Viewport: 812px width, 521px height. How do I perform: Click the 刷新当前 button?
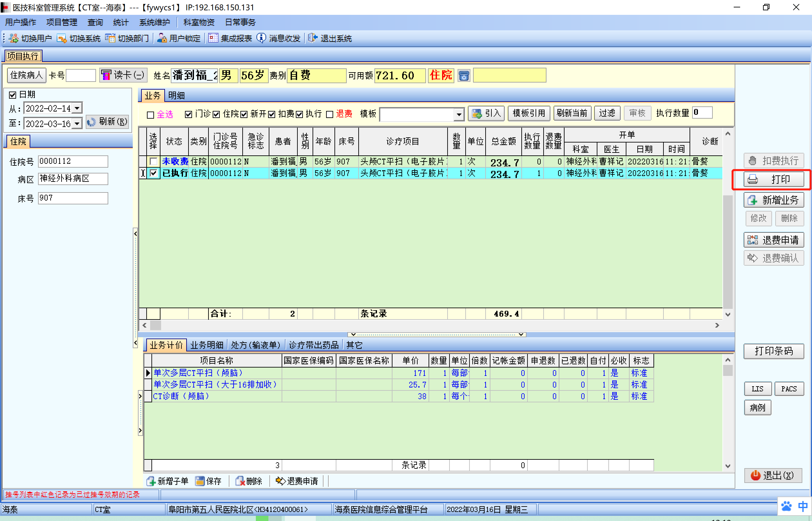pos(572,113)
